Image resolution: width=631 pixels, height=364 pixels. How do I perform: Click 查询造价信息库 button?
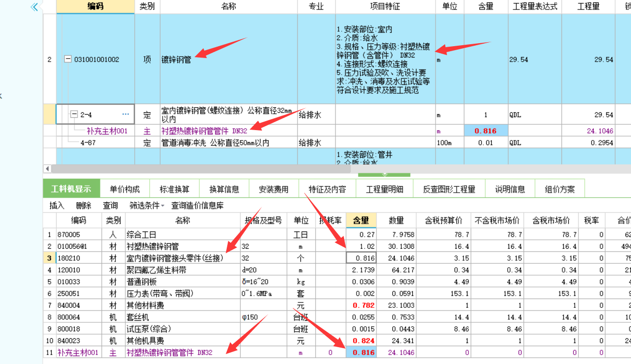[197, 206]
